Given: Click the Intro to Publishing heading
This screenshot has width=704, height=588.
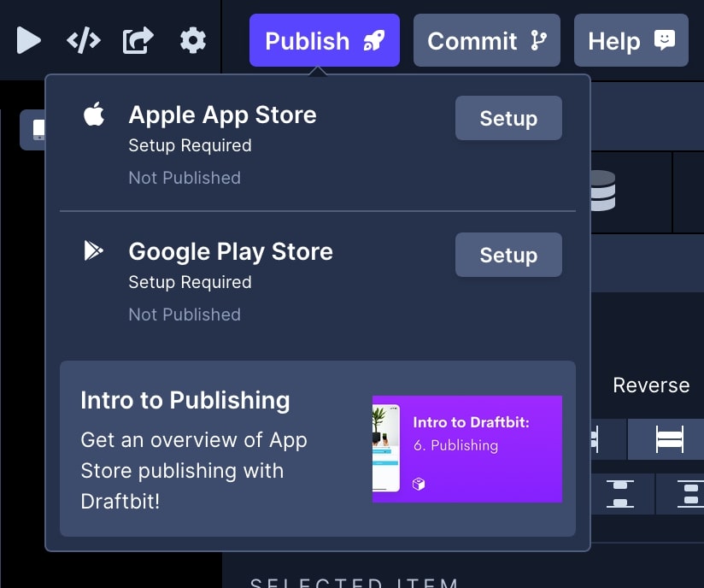Looking at the screenshot, I should (185, 400).
